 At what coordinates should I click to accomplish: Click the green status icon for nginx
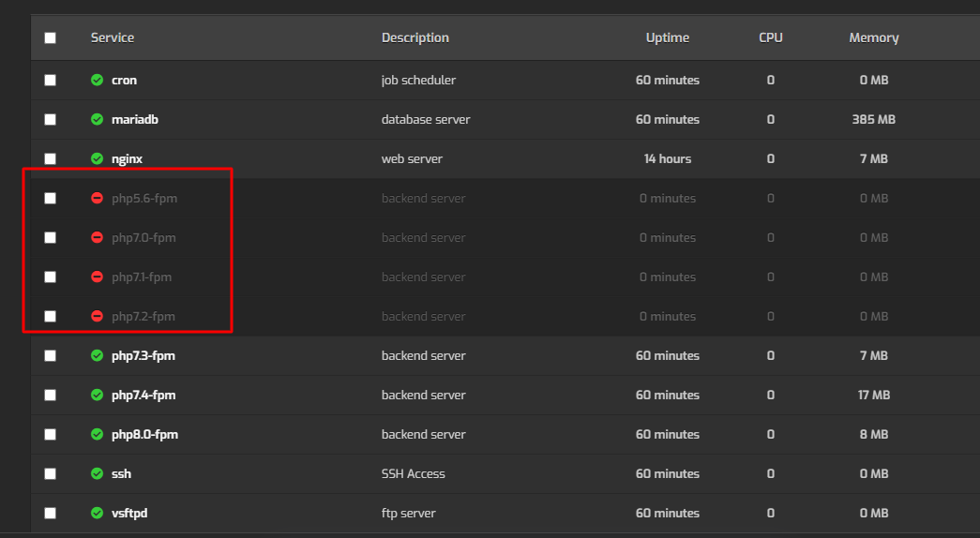97,158
